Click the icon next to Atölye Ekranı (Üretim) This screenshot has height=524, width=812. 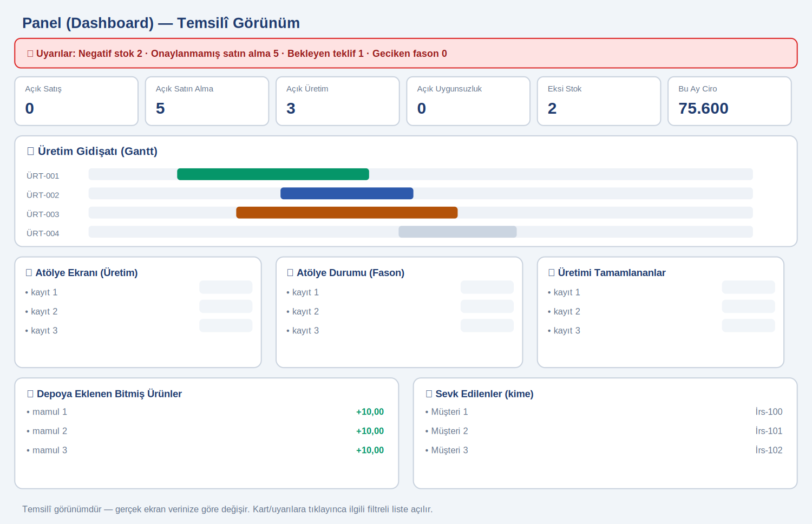point(29,273)
